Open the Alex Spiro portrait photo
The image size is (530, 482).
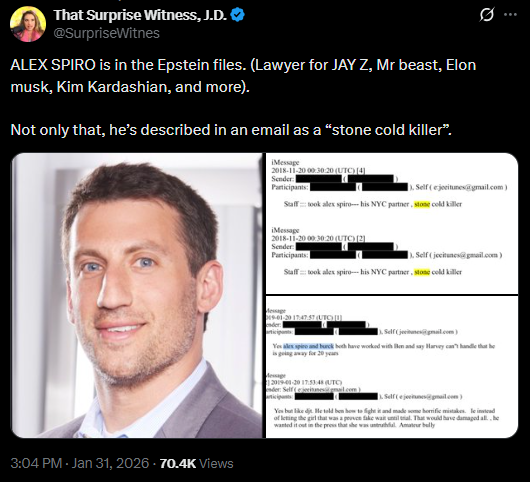pyautogui.click(x=137, y=295)
